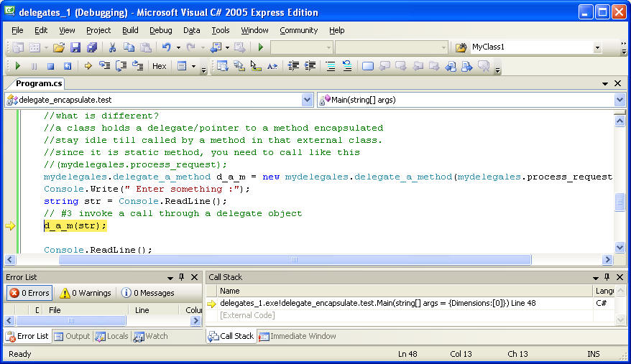Toggle the 0 Messages filter button

[x=147, y=293]
